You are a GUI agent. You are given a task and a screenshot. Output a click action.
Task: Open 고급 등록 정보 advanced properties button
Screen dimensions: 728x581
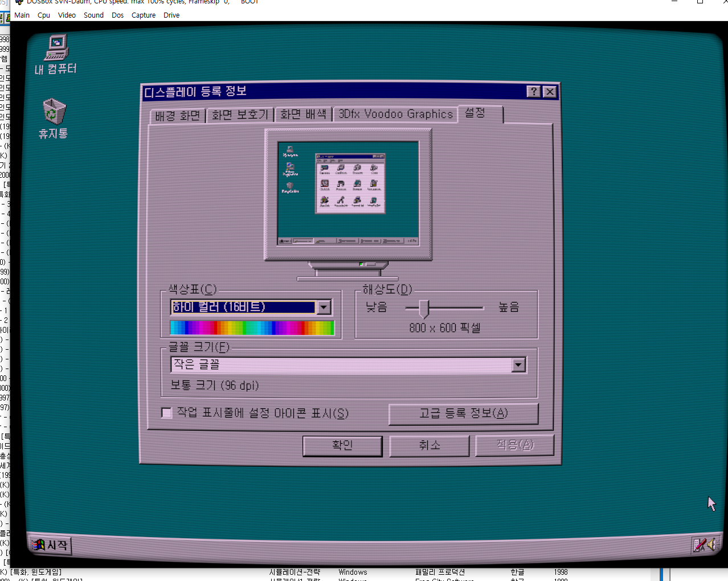(x=464, y=414)
